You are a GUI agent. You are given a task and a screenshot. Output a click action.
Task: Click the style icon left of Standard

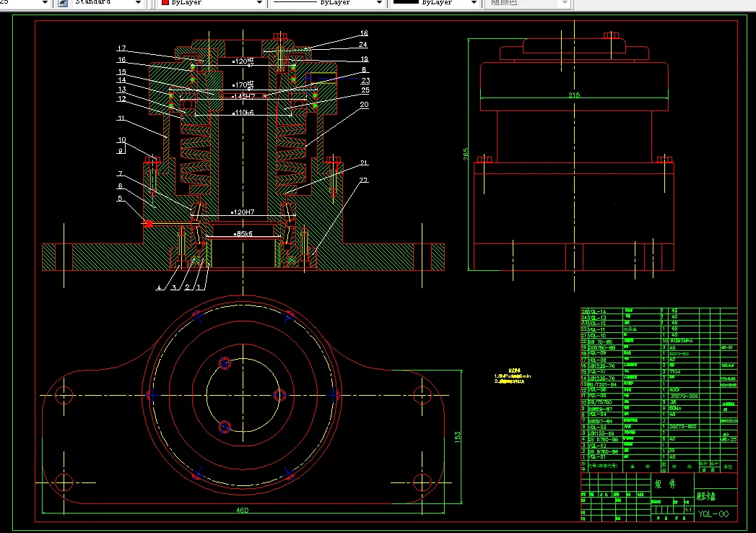[63, 3]
